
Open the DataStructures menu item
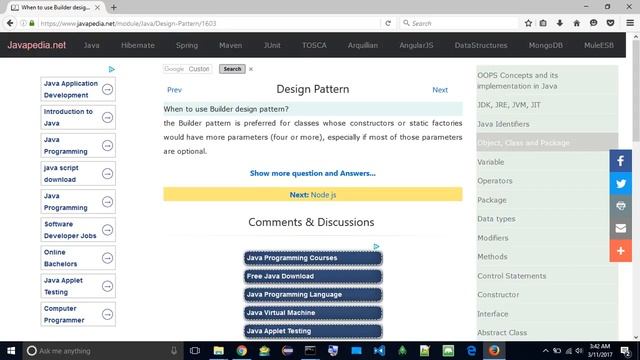click(x=481, y=45)
